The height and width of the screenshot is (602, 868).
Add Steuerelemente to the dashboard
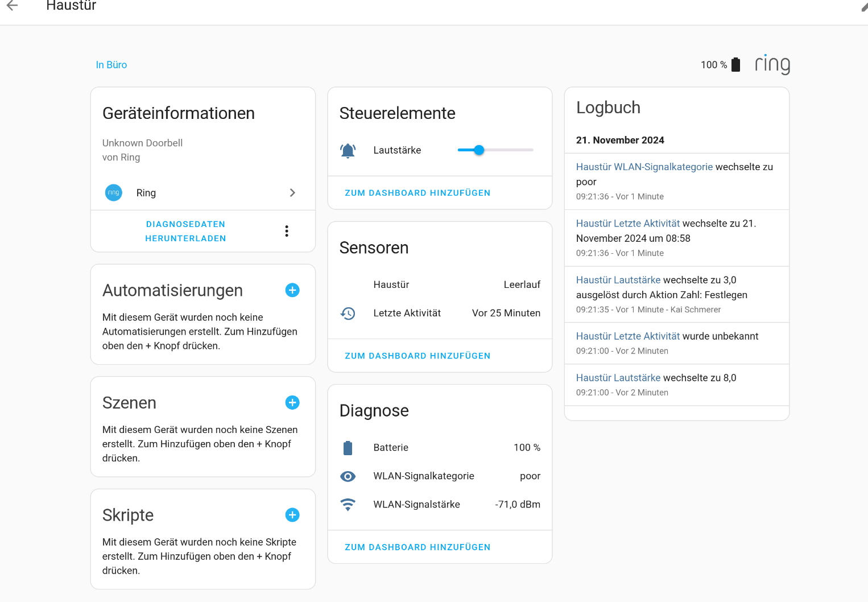click(418, 193)
